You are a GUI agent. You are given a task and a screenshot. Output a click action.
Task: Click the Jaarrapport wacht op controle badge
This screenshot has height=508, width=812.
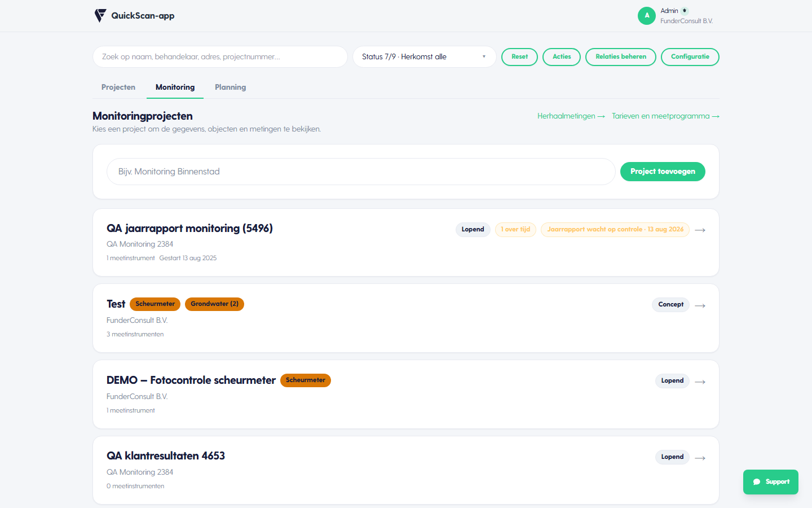[x=615, y=229]
